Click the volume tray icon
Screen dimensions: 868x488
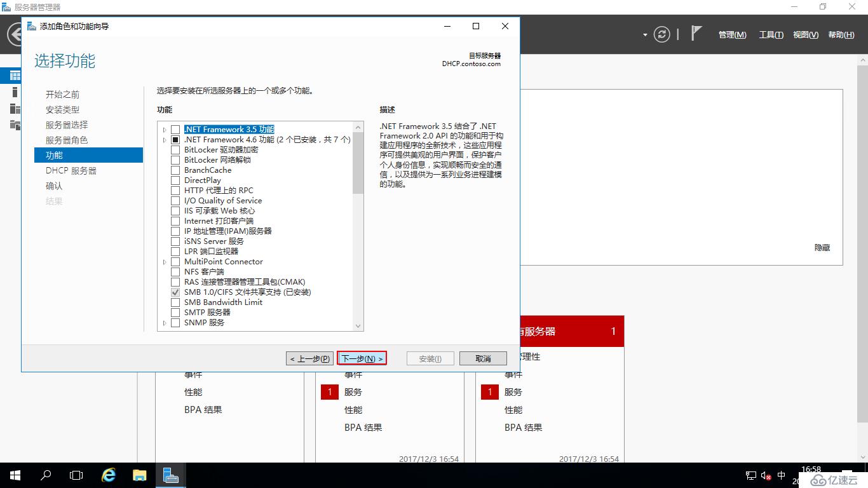pos(766,475)
